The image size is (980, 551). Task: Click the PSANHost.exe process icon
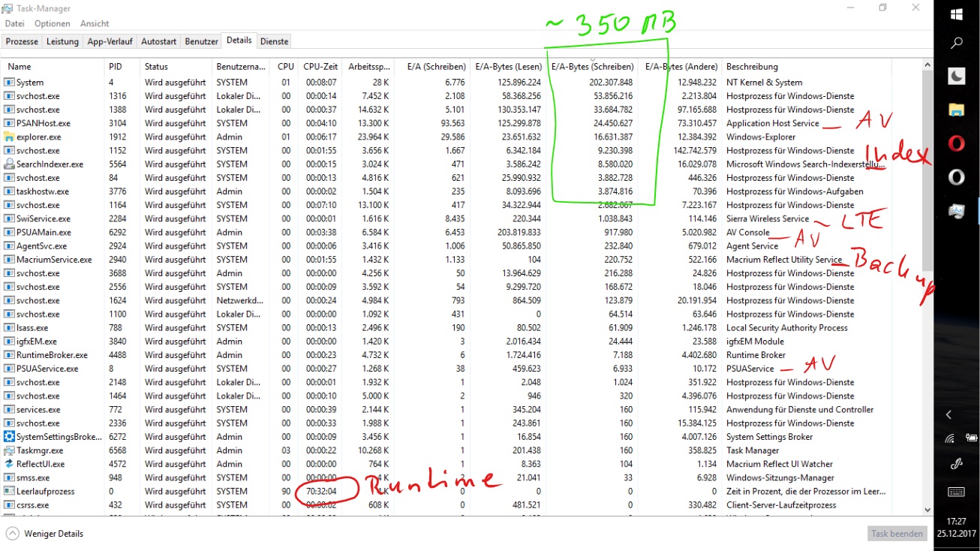point(9,123)
